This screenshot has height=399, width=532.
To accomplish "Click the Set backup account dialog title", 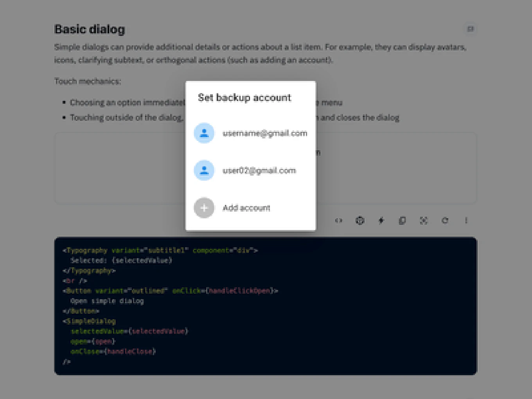I will [244, 98].
